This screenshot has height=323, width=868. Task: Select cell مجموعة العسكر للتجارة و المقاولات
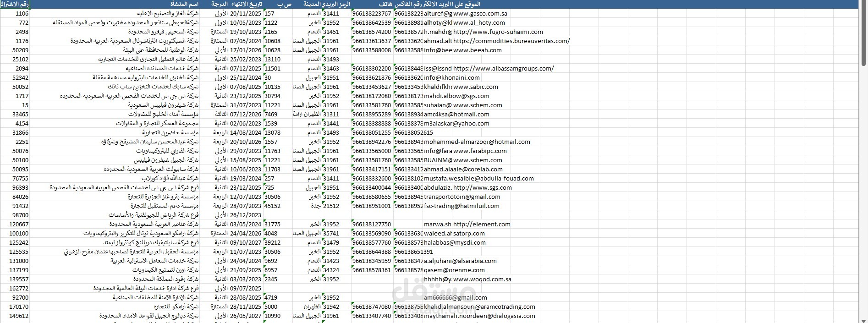(115, 123)
